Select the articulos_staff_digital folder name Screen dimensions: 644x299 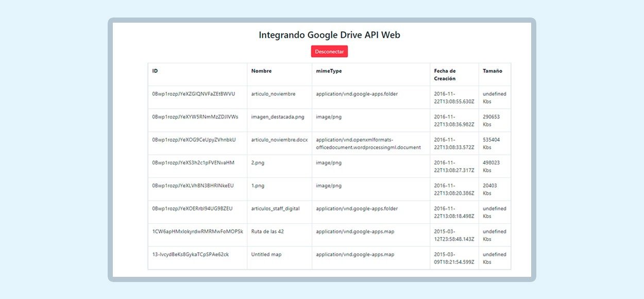pos(275,209)
